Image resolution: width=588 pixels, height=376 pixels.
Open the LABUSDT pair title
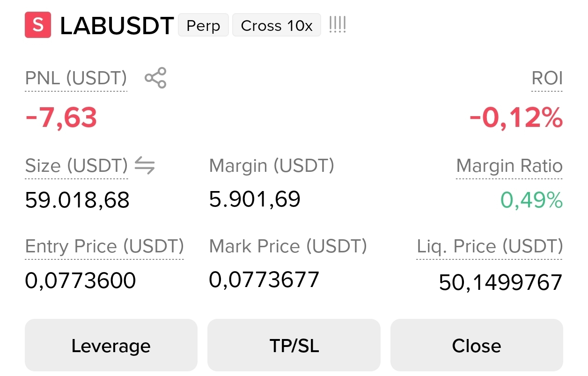(117, 26)
